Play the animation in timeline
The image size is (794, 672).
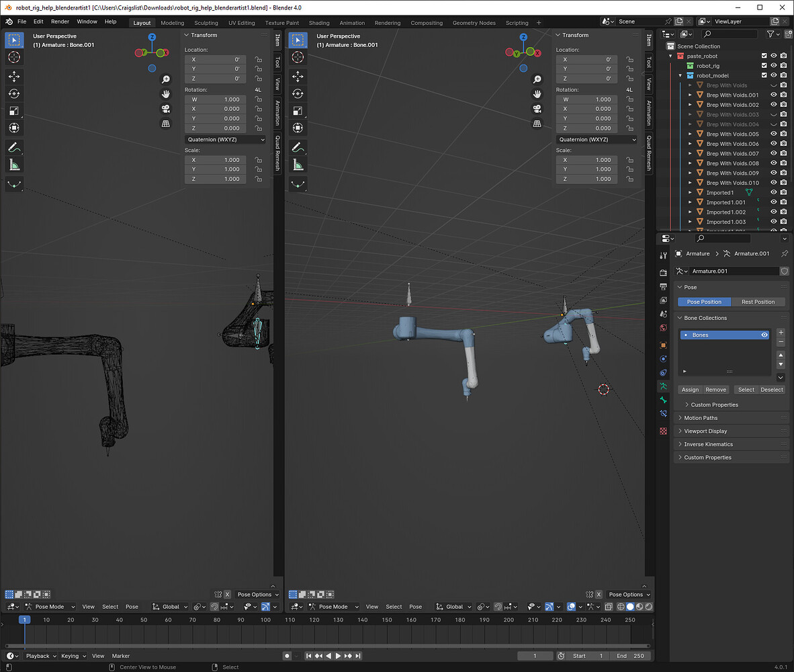[339, 656]
